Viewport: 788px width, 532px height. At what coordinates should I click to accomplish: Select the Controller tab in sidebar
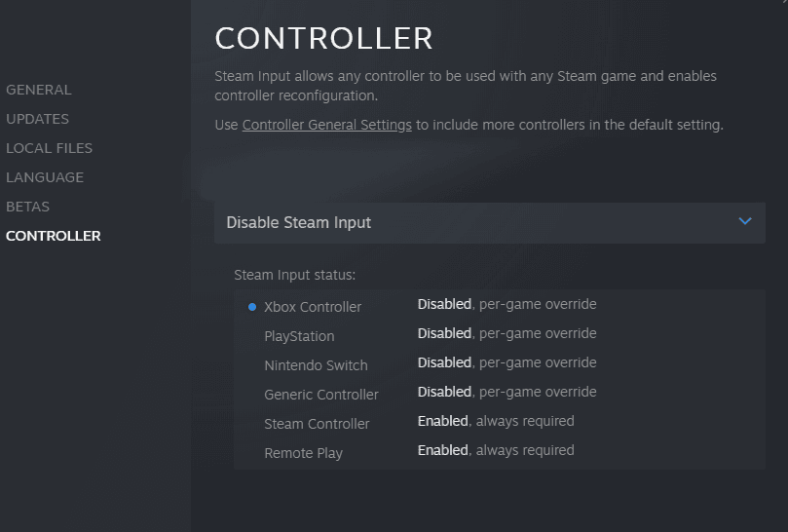[x=54, y=236]
